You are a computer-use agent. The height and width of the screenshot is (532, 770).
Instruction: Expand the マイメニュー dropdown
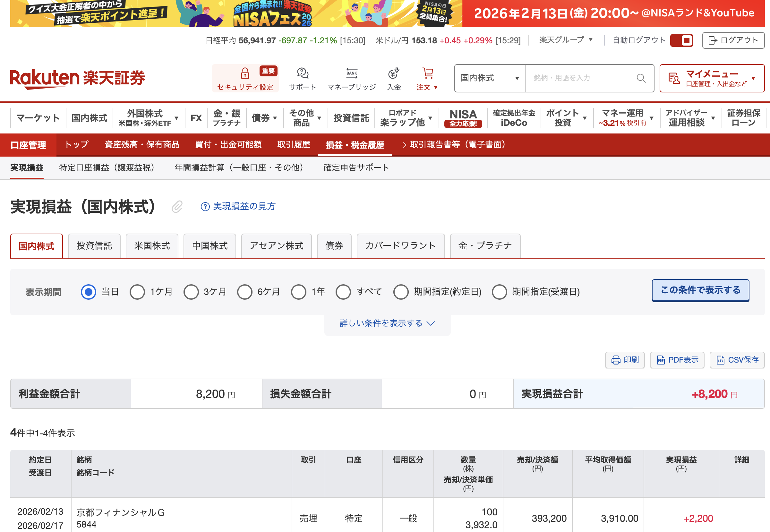(712, 78)
